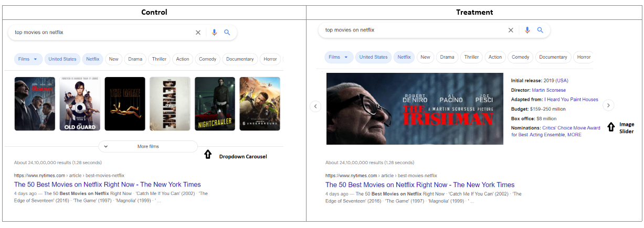Select the Action filter chip in Control
644x228 pixels.
point(183,59)
